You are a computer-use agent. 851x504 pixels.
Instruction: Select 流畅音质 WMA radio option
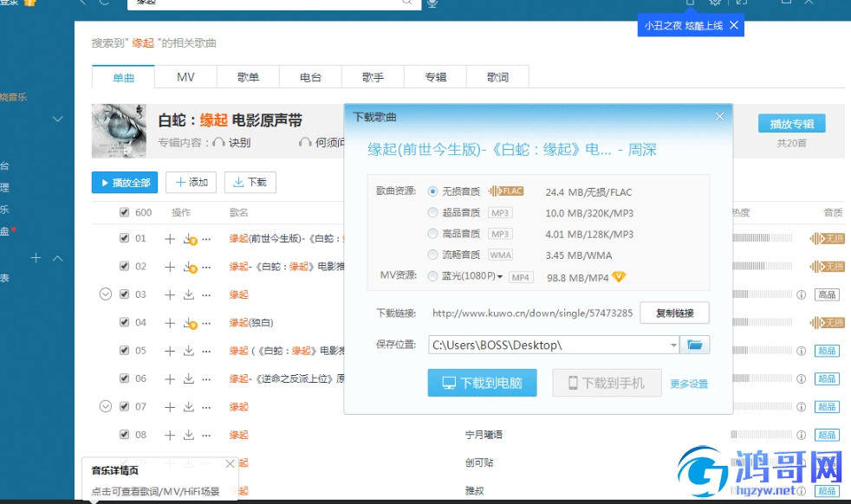(432, 255)
